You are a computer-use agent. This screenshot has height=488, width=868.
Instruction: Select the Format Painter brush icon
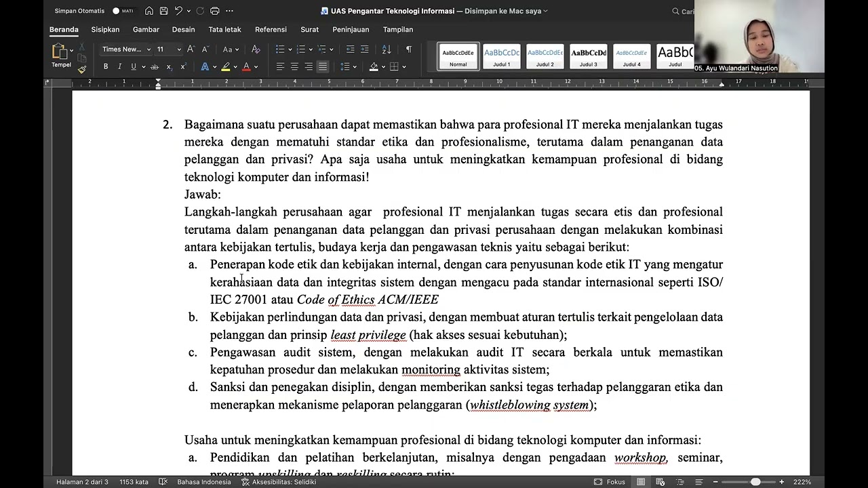pyautogui.click(x=82, y=69)
